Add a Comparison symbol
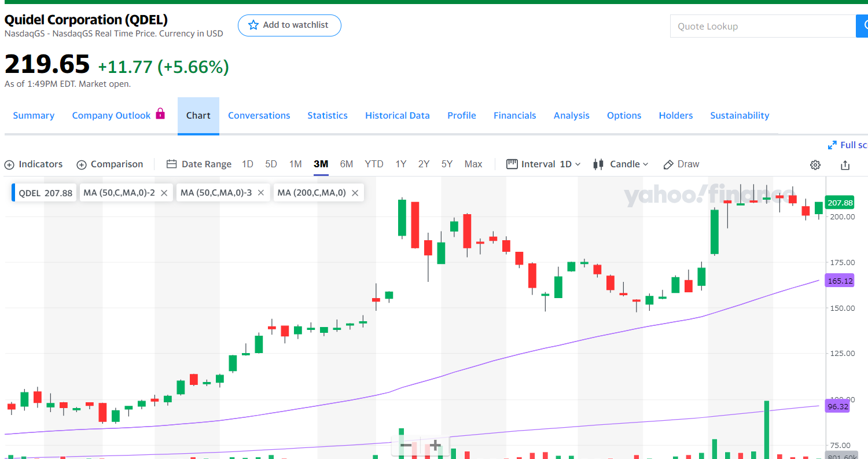Image resolution: width=868 pixels, height=459 pixels. pos(110,164)
